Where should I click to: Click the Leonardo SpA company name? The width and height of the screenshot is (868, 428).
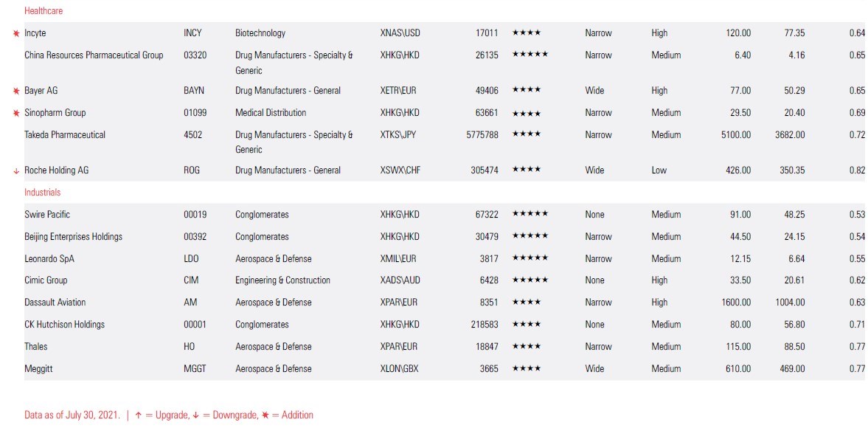49,258
